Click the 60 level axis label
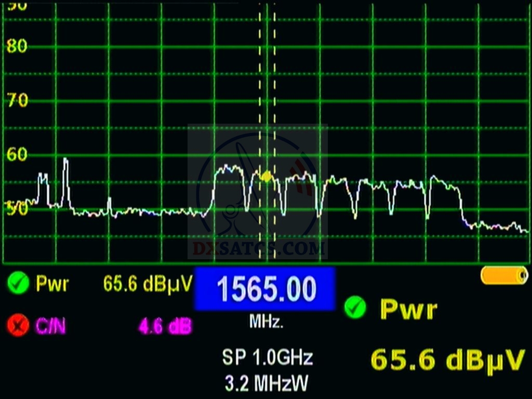Viewport: 532px width, 399px height. click(17, 154)
